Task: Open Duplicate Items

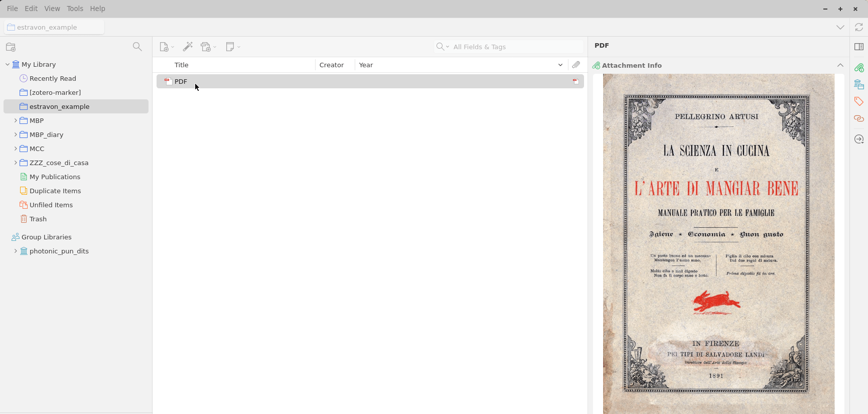Action: click(55, 191)
